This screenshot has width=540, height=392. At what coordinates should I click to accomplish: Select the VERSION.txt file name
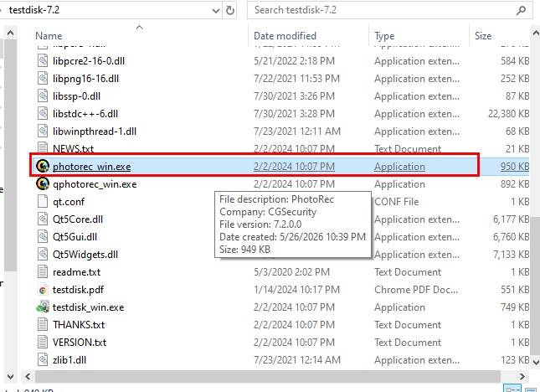[80, 343]
